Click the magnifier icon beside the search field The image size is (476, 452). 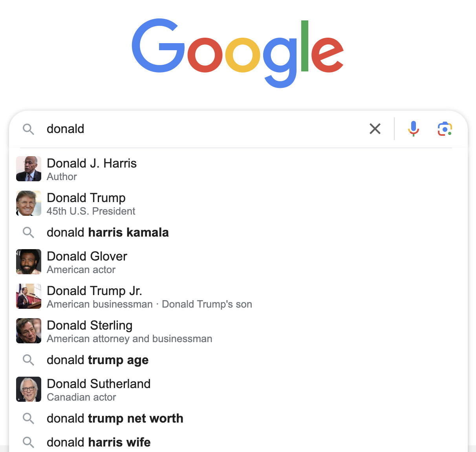[x=28, y=129]
